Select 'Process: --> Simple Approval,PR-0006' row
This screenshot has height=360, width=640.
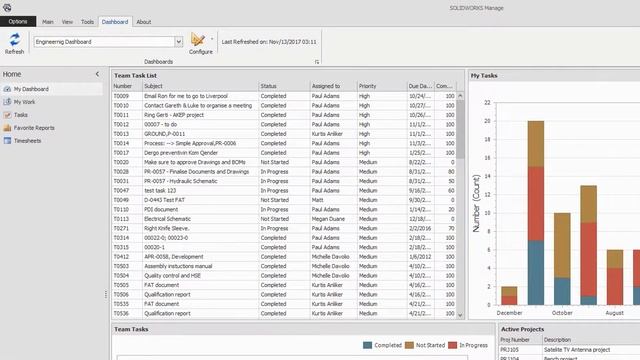284,143
